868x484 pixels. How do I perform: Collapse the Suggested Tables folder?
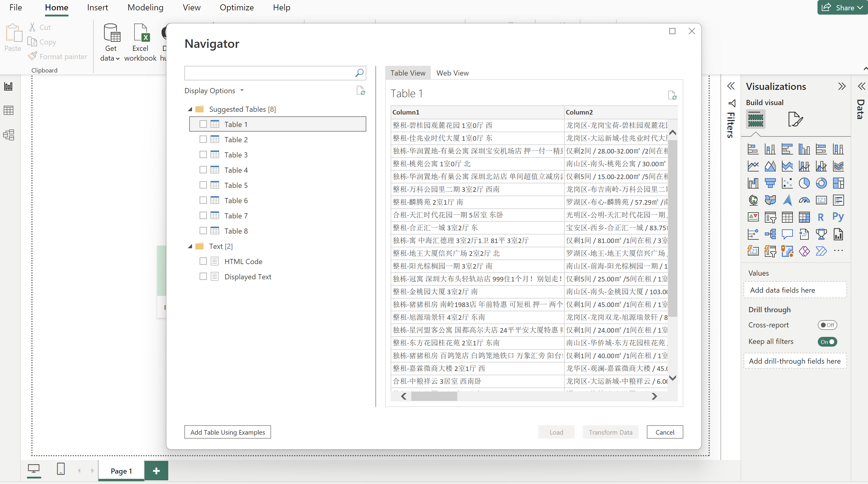tap(190, 109)
